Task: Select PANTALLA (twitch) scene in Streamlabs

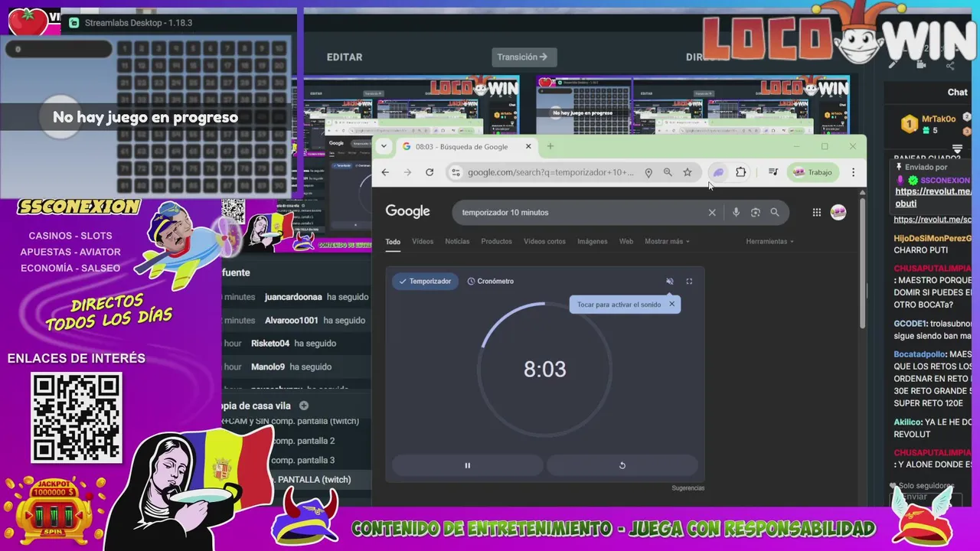Action: tap(315, 480)
